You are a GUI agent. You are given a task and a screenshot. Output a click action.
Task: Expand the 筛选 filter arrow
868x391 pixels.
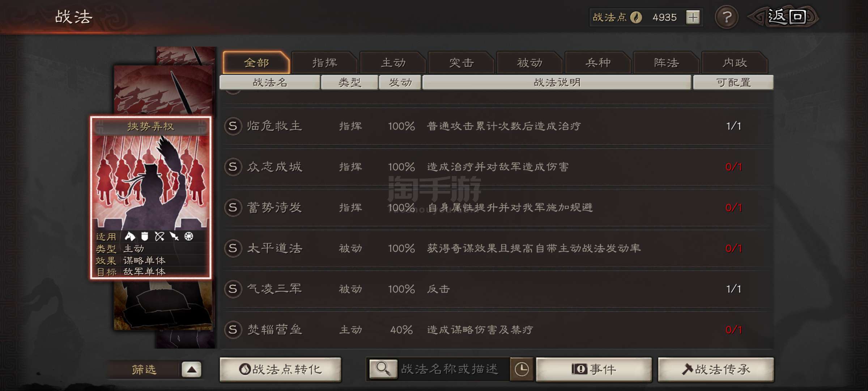(x=192, y=370)
